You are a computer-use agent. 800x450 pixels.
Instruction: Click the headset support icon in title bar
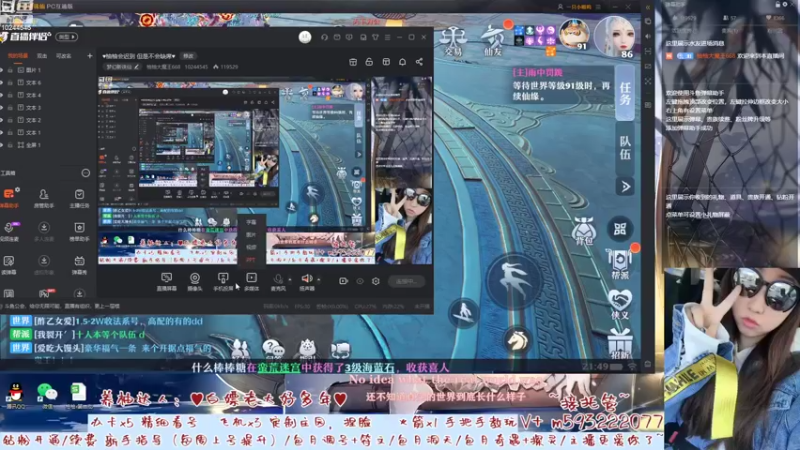click(324, 37)
